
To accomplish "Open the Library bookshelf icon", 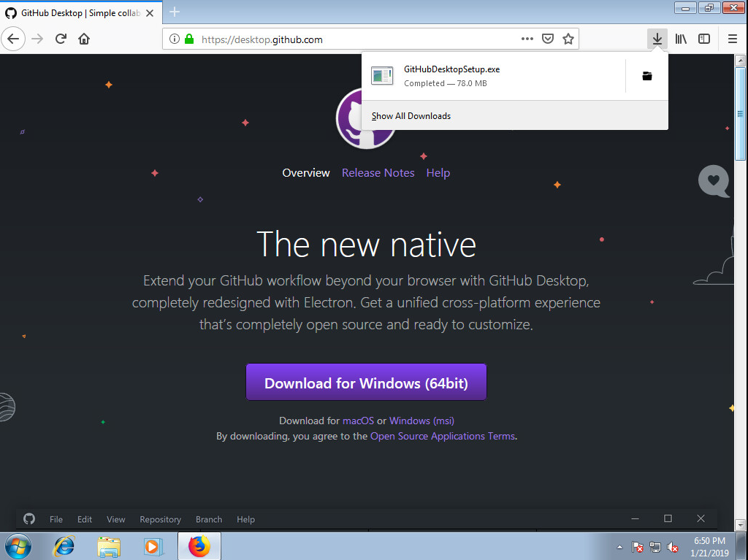I will pos(681,39).
